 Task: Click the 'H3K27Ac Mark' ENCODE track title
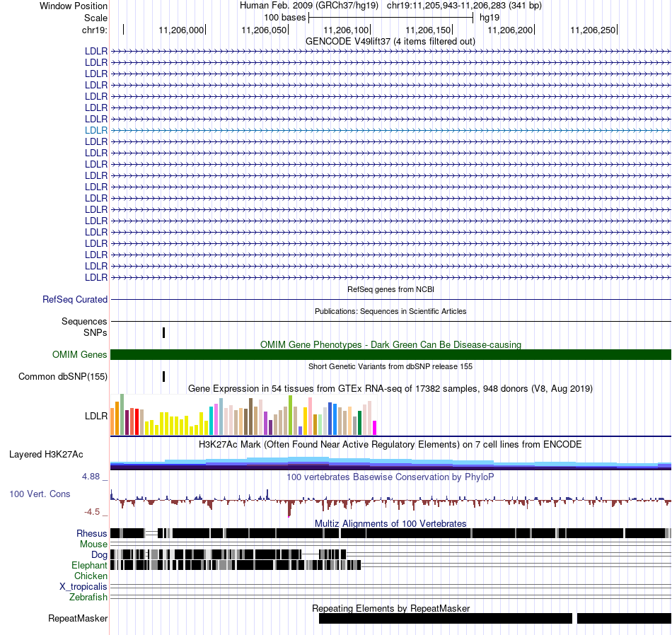pyautogui.click(x=390, y=444)
